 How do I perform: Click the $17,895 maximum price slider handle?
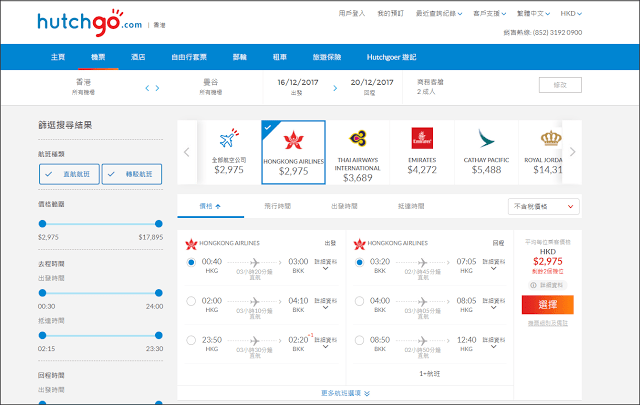(x=159, y=224)
